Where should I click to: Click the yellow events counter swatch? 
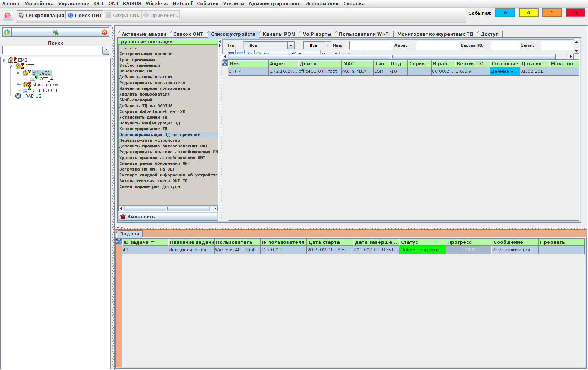pyautogui.click(x=529, y=13)
